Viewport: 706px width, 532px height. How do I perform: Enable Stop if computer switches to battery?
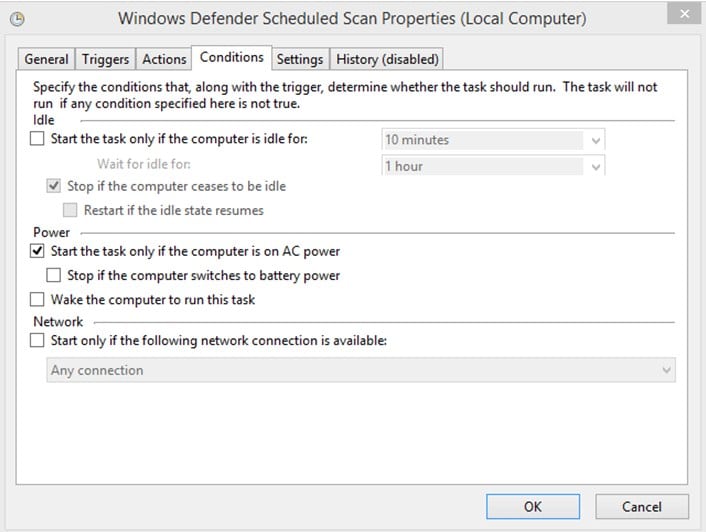(54, 275)
